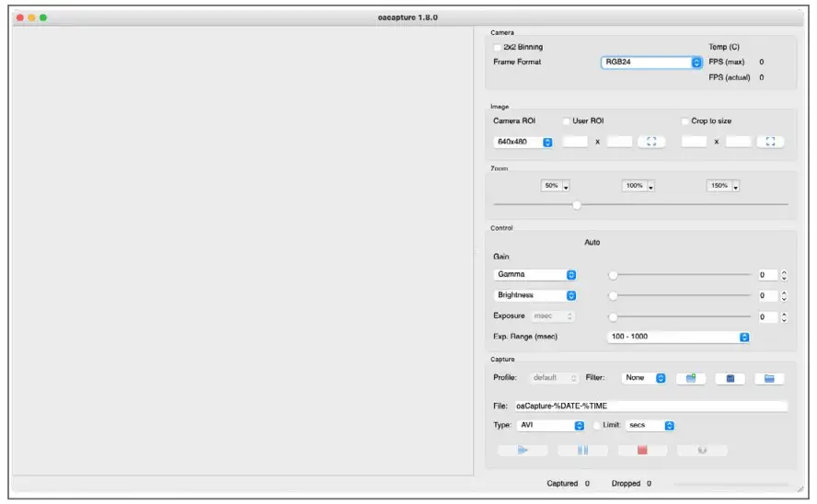Click the Crop to size apply icon button
Screen dimensions: 817x504
point(770,142)
